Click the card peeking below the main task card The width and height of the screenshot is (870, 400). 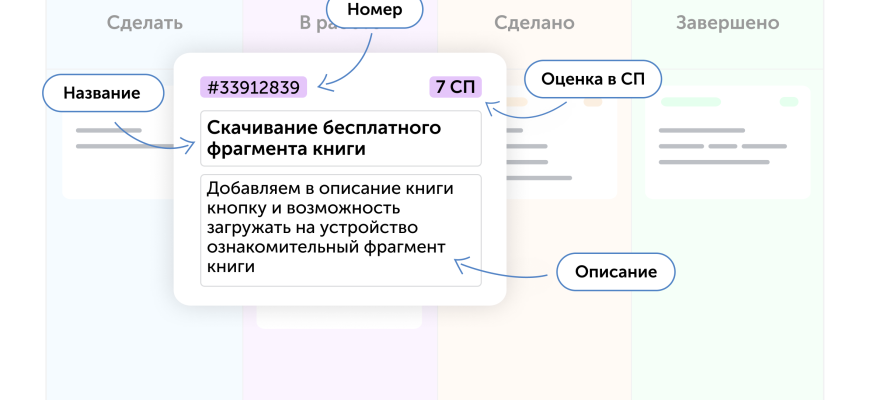[338, 317]
